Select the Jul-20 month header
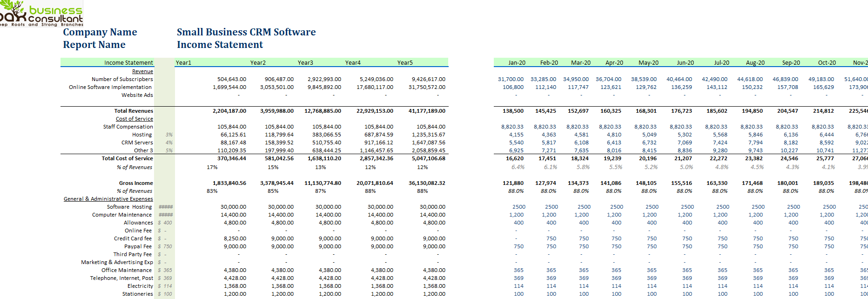 [x=721, y=63]
